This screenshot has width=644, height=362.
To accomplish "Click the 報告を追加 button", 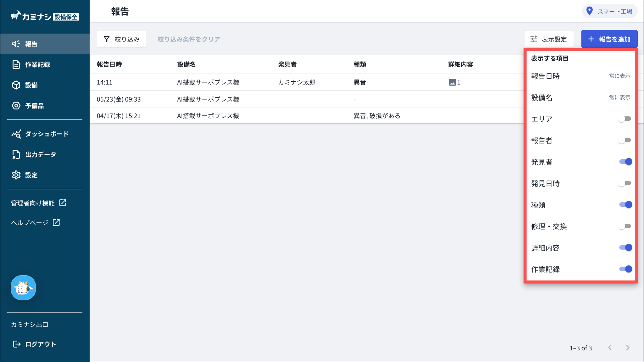I will pos(609,39).
